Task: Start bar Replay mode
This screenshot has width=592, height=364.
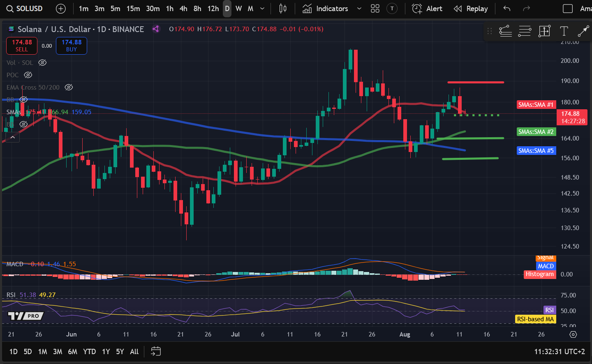Action: point(471,9)
